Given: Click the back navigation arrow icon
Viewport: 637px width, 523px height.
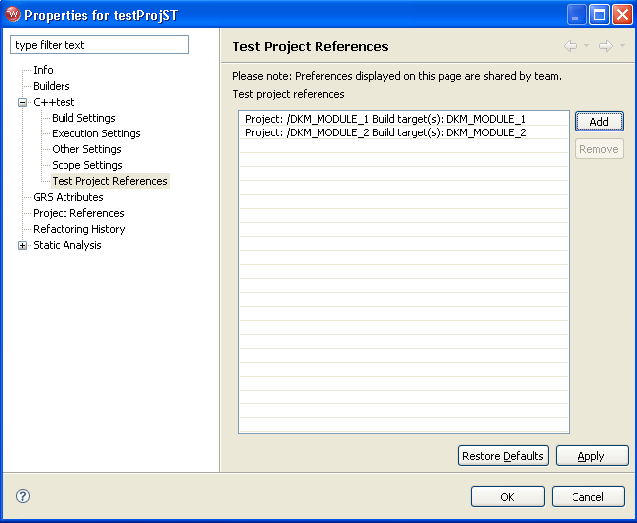Looking at the screenshot, I should tap(570, 46).
